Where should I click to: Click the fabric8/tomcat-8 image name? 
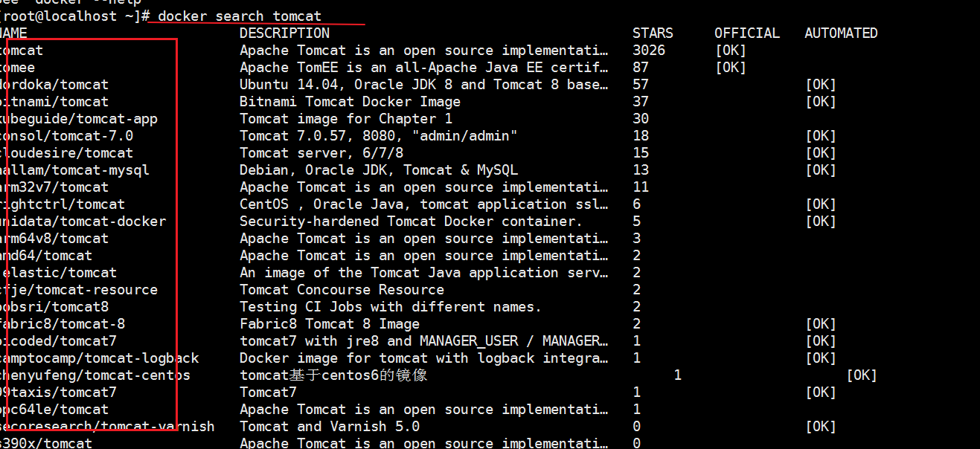pyautogui.click(x=63, y=324)
